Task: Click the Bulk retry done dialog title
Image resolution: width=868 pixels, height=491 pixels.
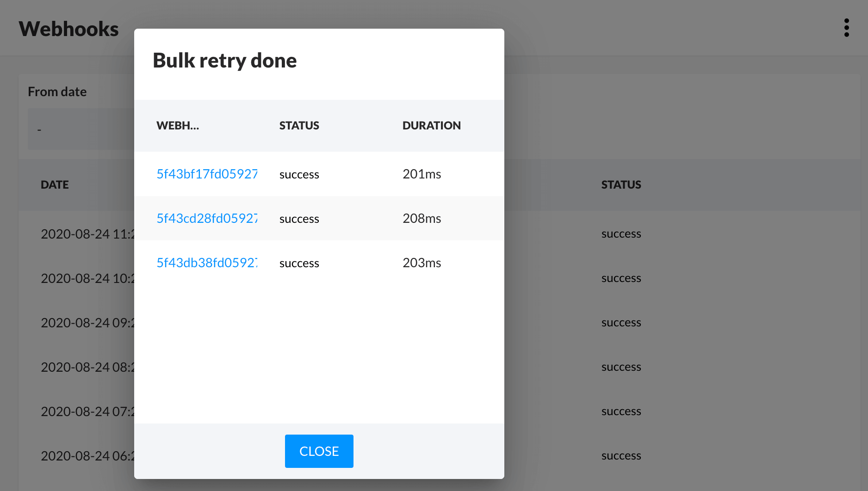Action: click(224, 61)
